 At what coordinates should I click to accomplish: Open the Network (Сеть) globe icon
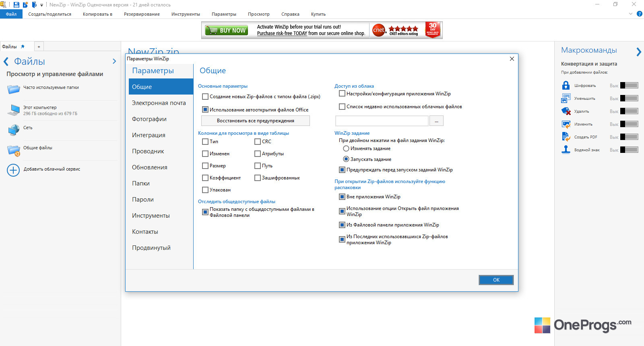[x=14, y=130]
